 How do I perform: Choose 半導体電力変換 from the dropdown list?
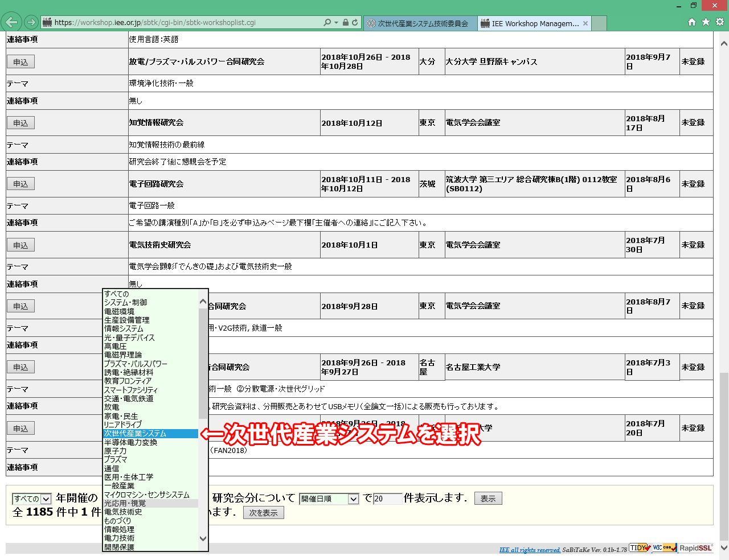click(x=131, y=442)
